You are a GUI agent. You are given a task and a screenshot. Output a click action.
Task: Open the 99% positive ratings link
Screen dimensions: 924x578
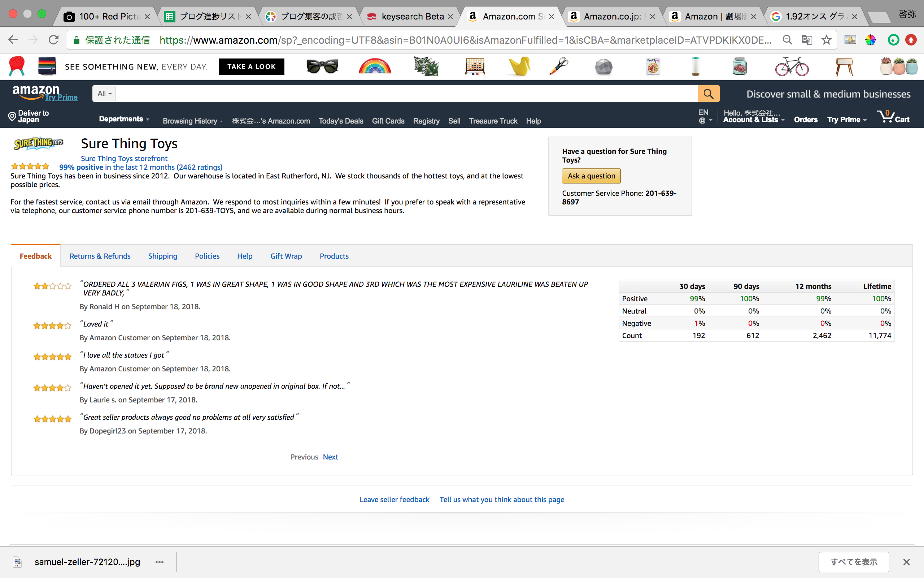tap(141, 167)
